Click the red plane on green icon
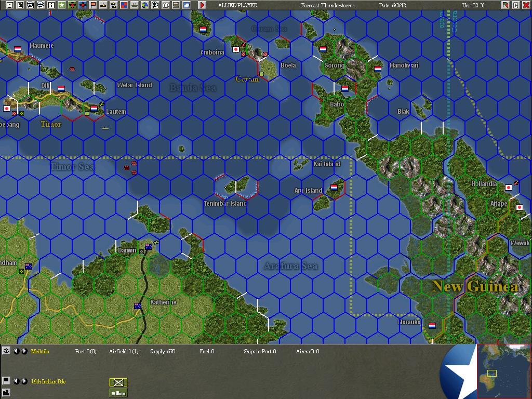532x399 pixels. pyautogui.click(x=72, y=5)
